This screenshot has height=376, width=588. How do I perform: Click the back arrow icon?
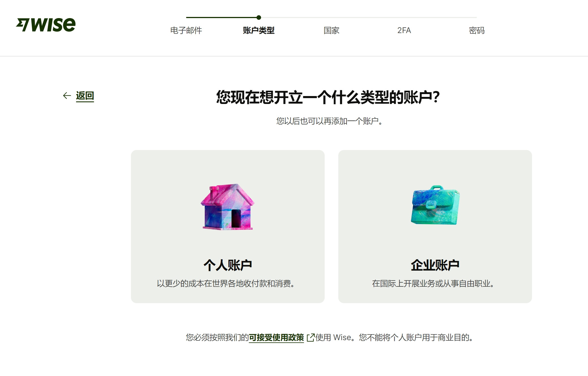coord(67,96)
